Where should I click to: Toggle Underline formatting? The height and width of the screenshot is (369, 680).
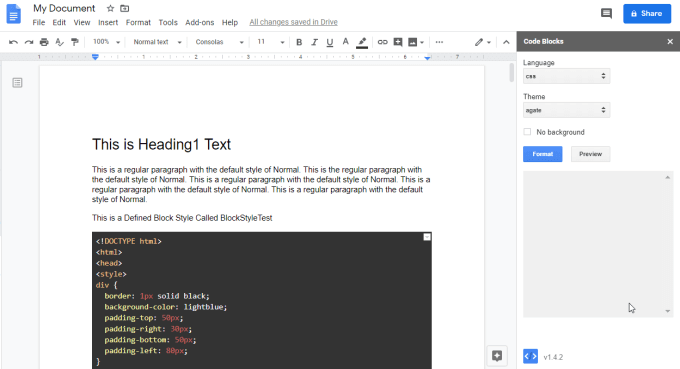click(x=330, y=42)
